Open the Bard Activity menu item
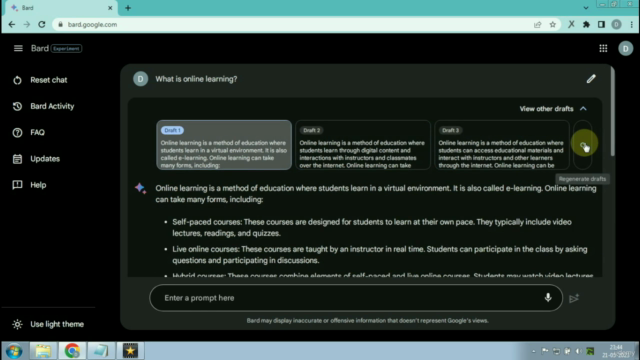 point(52,106)
